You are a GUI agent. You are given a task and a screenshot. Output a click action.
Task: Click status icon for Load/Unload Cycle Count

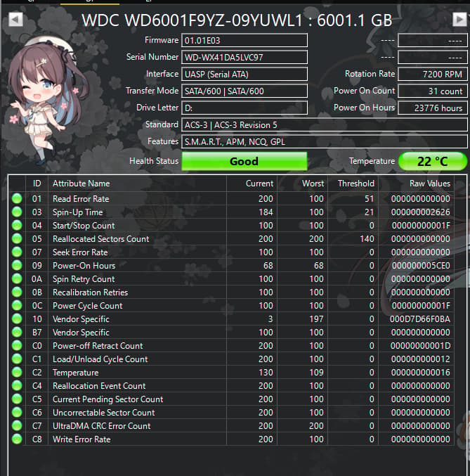[17, 359]
